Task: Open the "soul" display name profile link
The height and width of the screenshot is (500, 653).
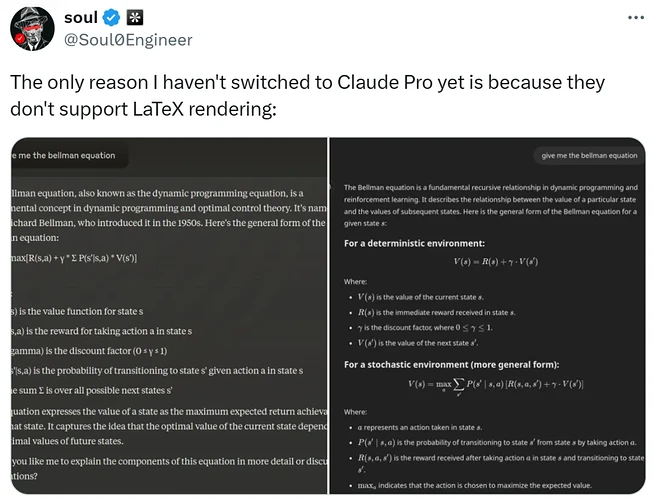Action: (x=80, y=19)
